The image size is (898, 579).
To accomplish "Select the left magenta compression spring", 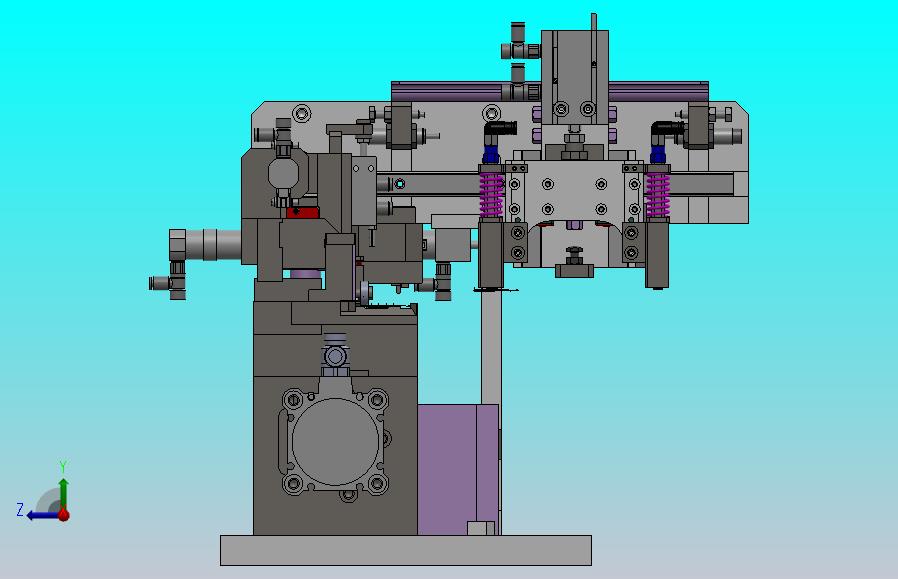I will (491, 195).
